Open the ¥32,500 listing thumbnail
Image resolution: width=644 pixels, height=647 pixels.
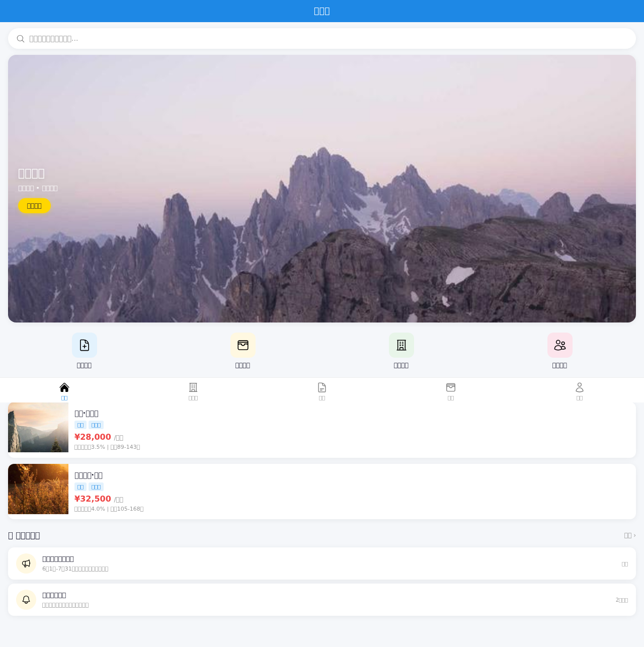[38, 489]
